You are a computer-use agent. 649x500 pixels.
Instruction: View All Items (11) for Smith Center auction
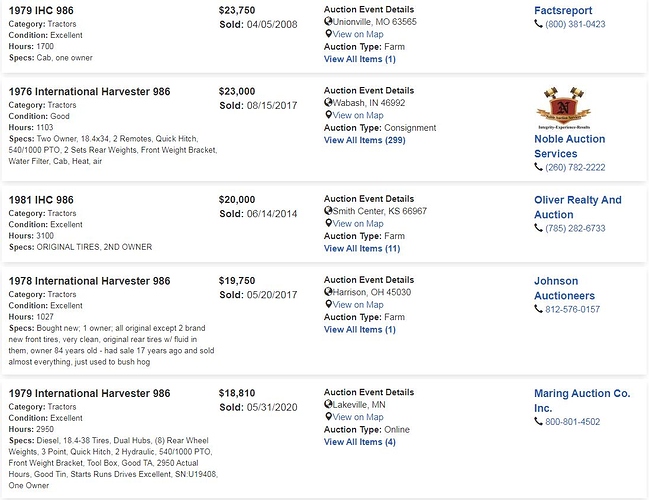tap(362, 249)
